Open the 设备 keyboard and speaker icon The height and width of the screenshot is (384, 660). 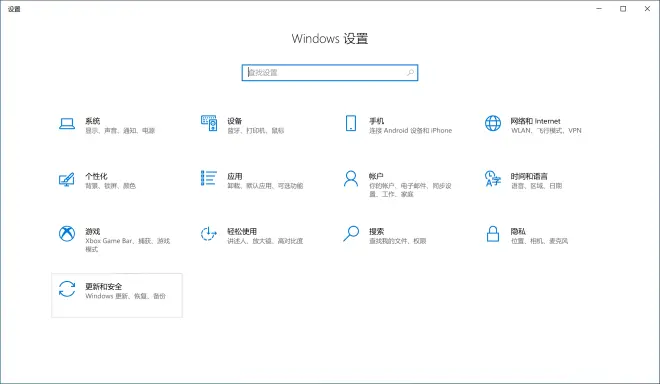[x=209, y=123]
